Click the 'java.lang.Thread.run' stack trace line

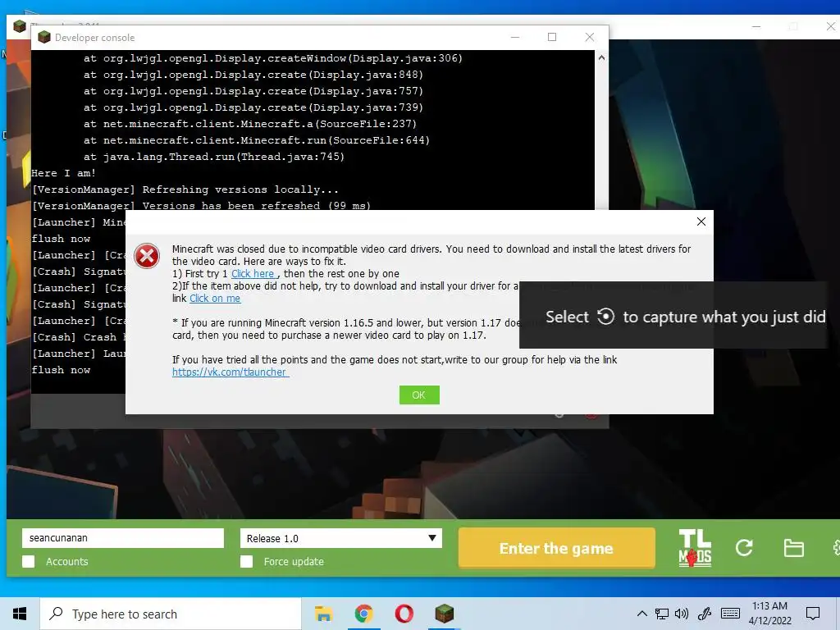[214, 157]
